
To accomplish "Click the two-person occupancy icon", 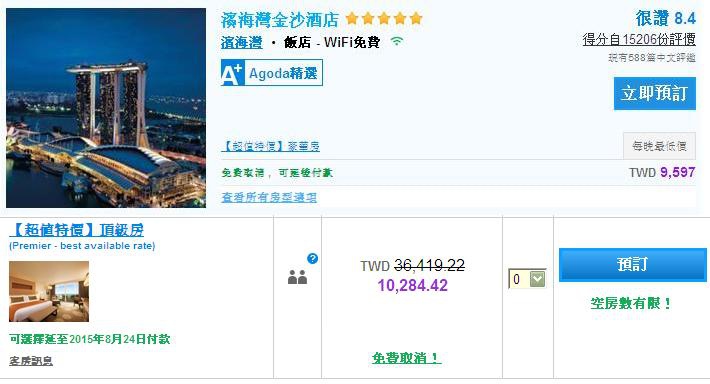I will 297,277.
